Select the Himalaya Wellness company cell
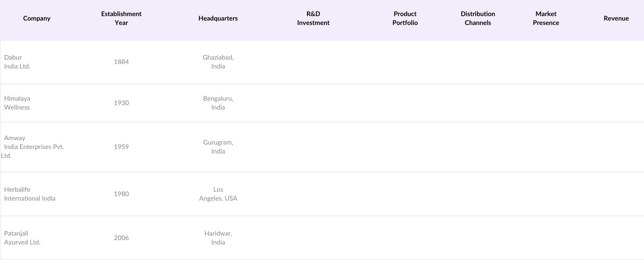This screenshot has width=644, height=263. 17,103
